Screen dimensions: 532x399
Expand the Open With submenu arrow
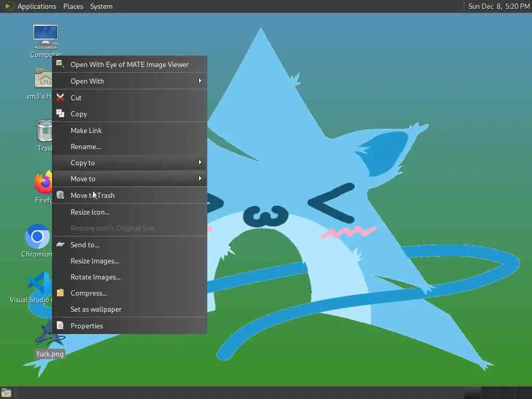point(200,81)
